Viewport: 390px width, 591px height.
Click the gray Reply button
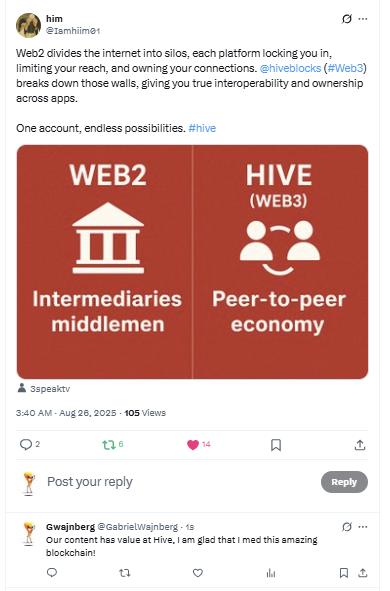[x=344, y=482]
